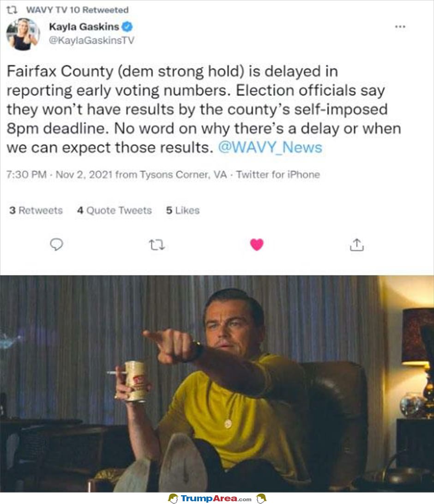Click the Twitter for iPhone source label
Screen dimensions: 434x504
tap(278, 175)
